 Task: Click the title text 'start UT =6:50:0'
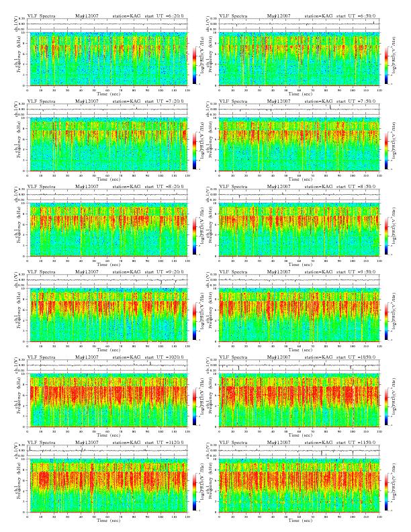pos(356,16)
